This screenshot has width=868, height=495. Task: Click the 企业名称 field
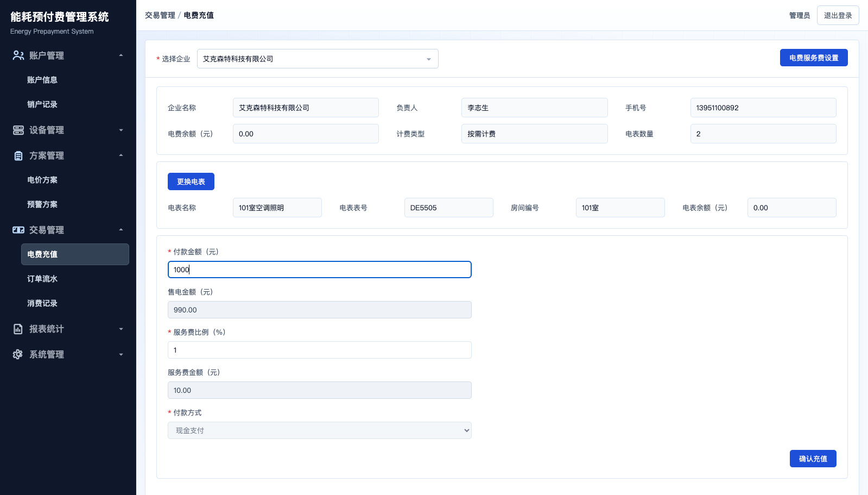[x=306, y=108]
